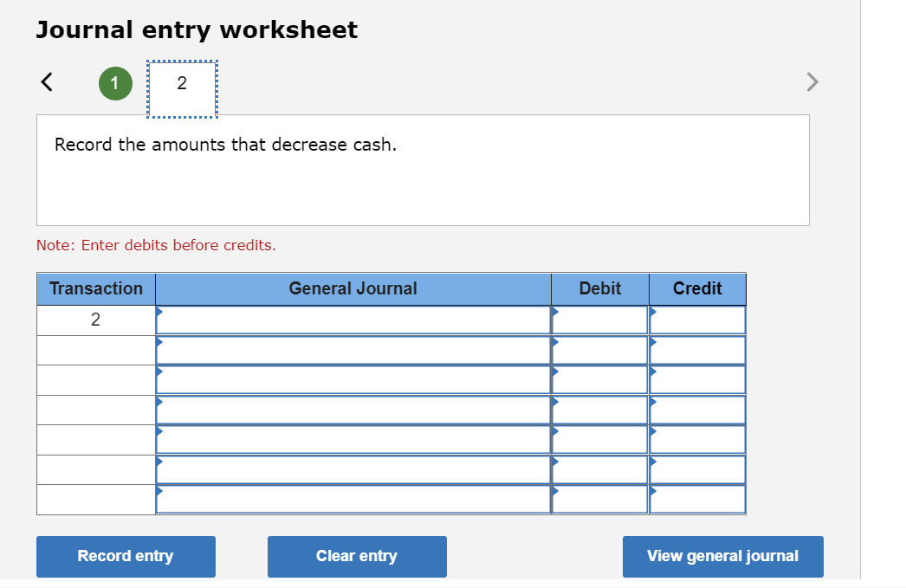Go to next entry with right chevron
Image resolution: width=906 pixels, height=588 pixels.
tap(812, 82)
